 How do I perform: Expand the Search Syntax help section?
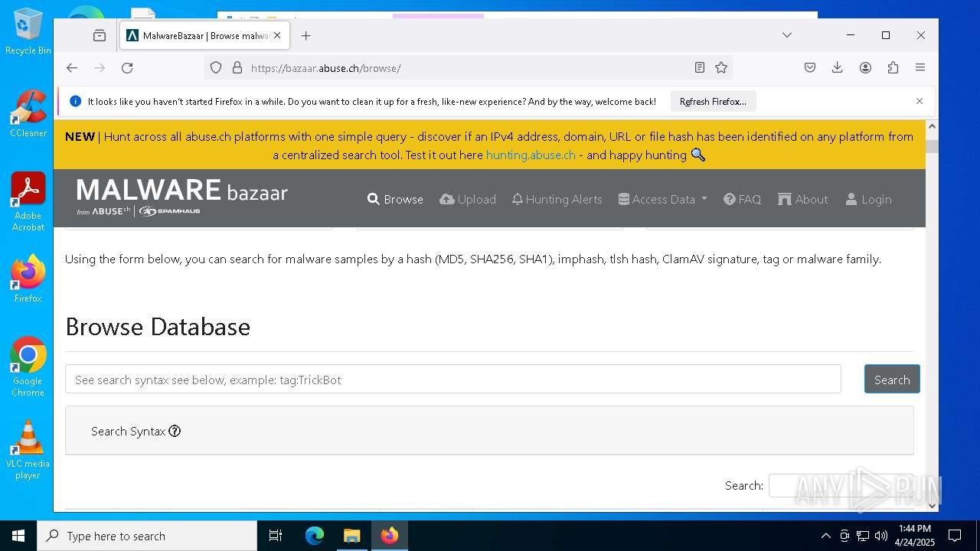click(136, 431)
